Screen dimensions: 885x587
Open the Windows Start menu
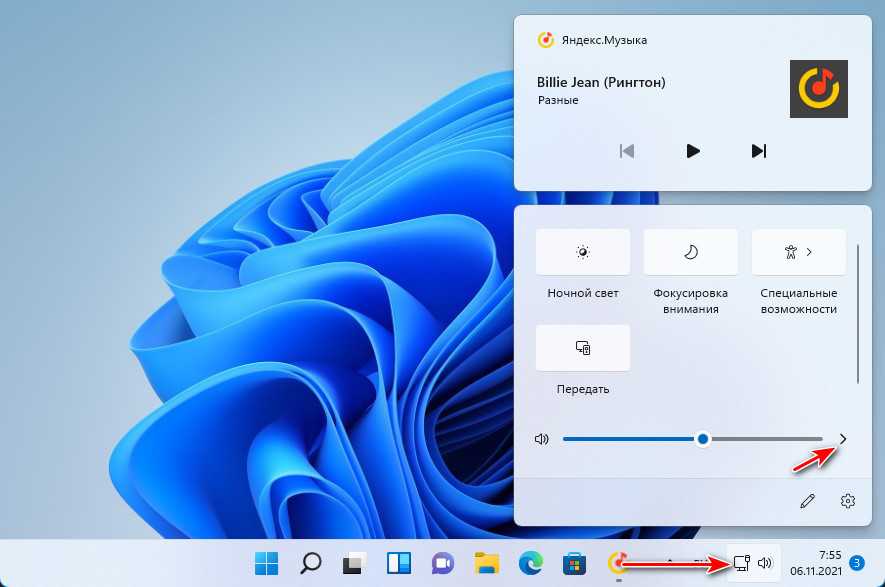(267, 564)
